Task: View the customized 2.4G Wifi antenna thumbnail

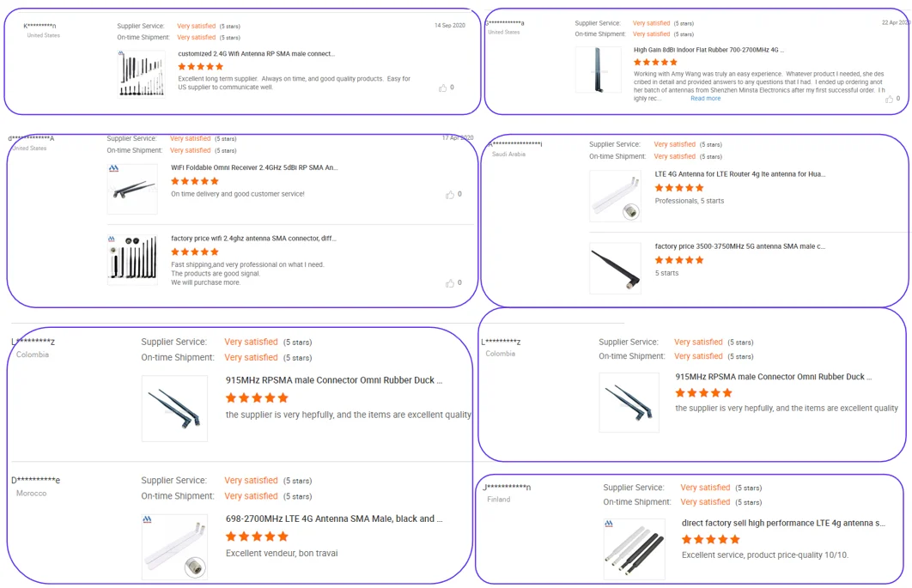Action: click(142, 73)
